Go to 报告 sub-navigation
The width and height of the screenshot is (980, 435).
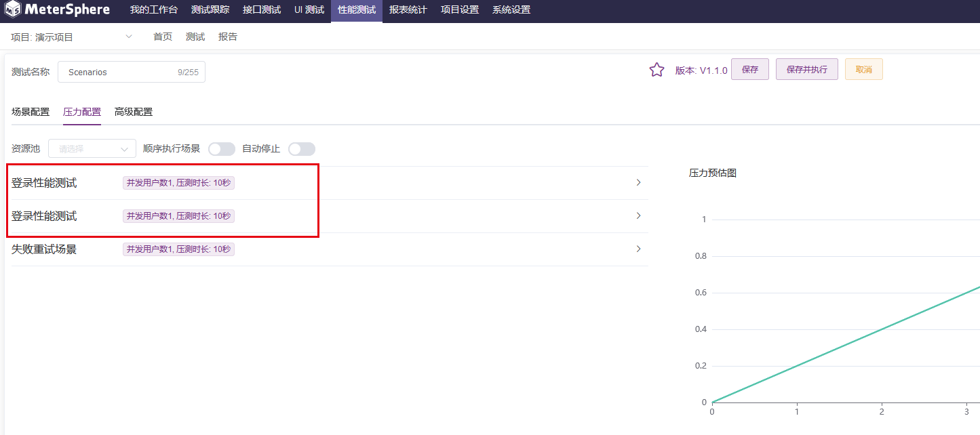coord(228,37)
